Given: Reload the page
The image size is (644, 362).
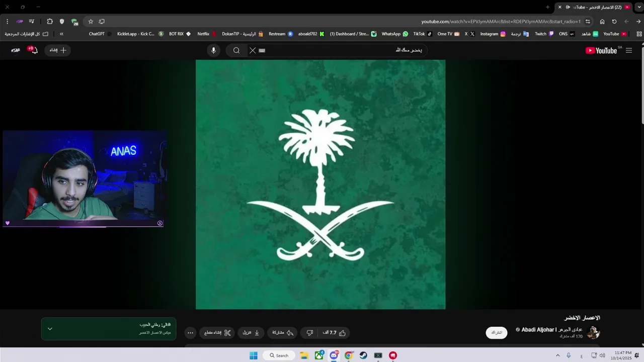Looking at the screenshot, I should (x=614, y=22).
